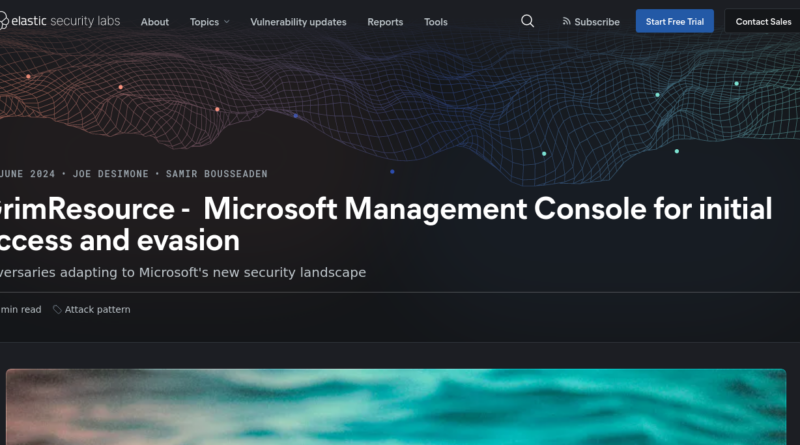
Task: Click the June 2024 publication date
Action: click(x=27, y=174)
